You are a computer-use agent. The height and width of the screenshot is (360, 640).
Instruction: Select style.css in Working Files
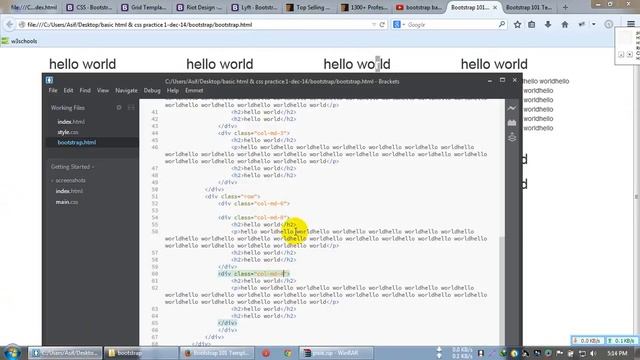click(68, 132)
